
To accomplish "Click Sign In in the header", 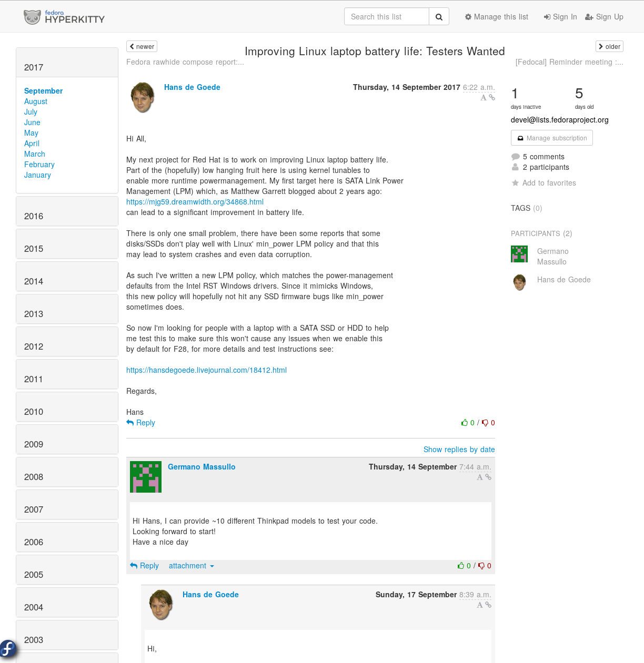I will [560, 17].
